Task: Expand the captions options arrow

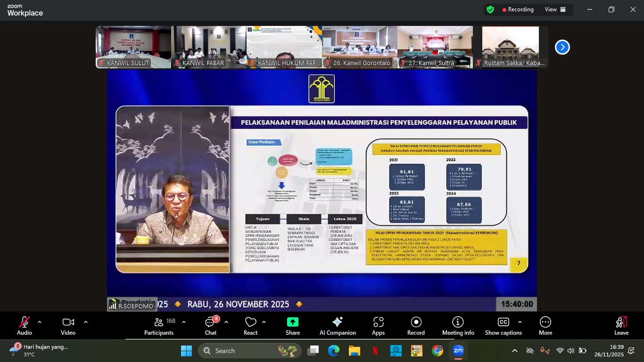Action: click(x=520, y=322)
